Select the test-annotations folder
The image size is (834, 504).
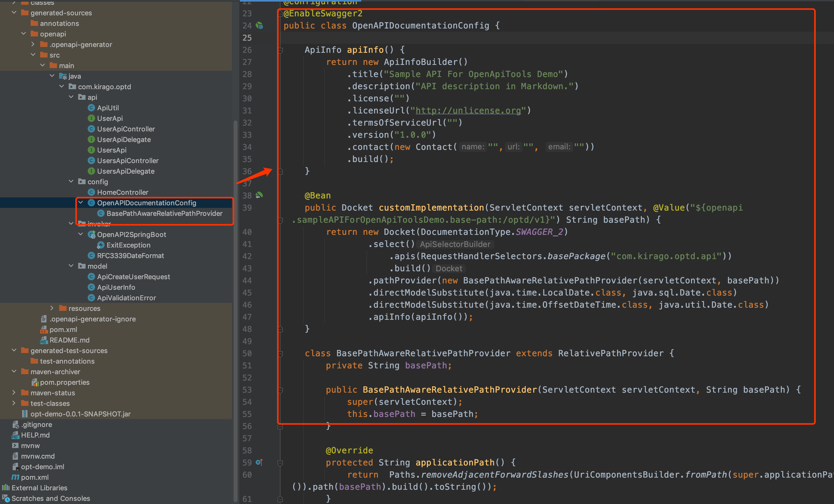point(67,361)
